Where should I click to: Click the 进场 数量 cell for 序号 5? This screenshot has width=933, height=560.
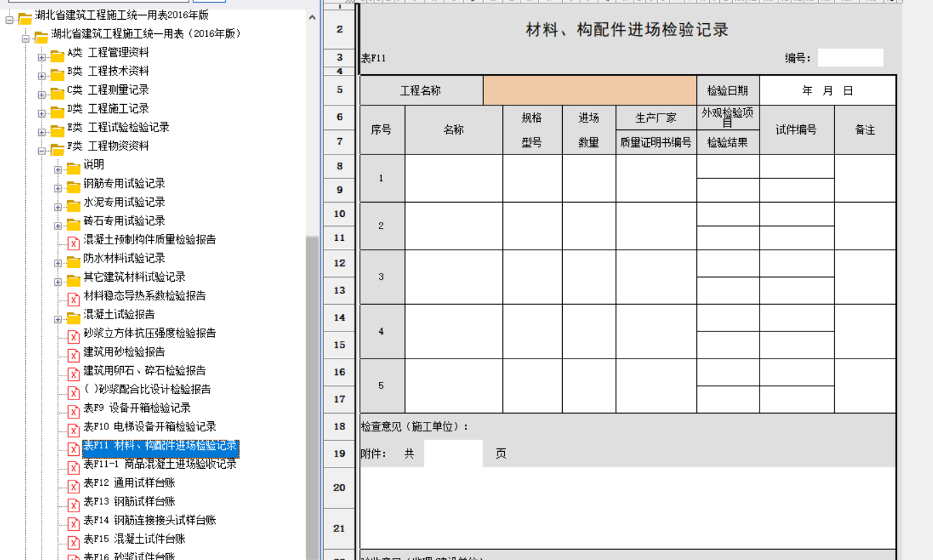(x=589, y=386)
